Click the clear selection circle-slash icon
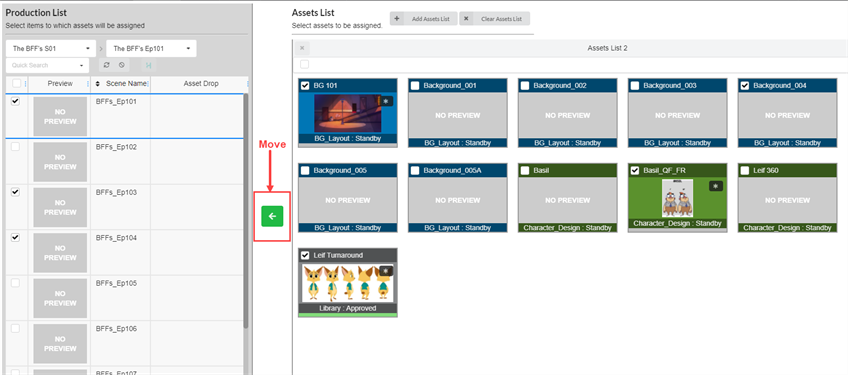Viewport: 848px width, 375px height. (122, 65)
